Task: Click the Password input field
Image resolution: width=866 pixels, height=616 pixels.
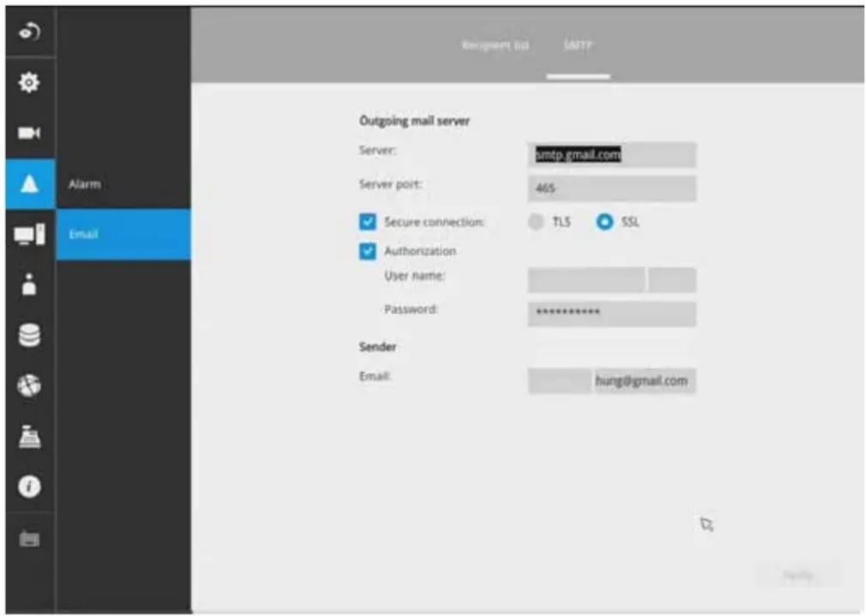Action: 611,313
